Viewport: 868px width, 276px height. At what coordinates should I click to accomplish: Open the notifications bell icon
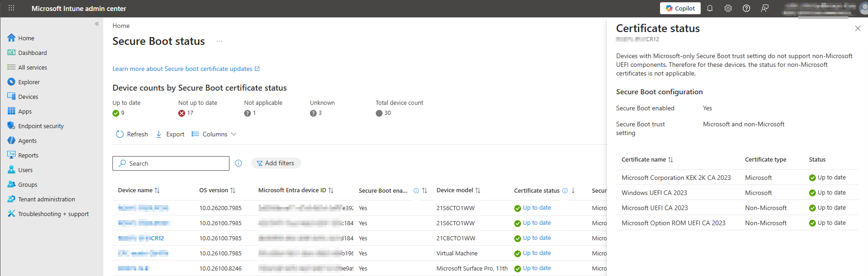(710, 8)
